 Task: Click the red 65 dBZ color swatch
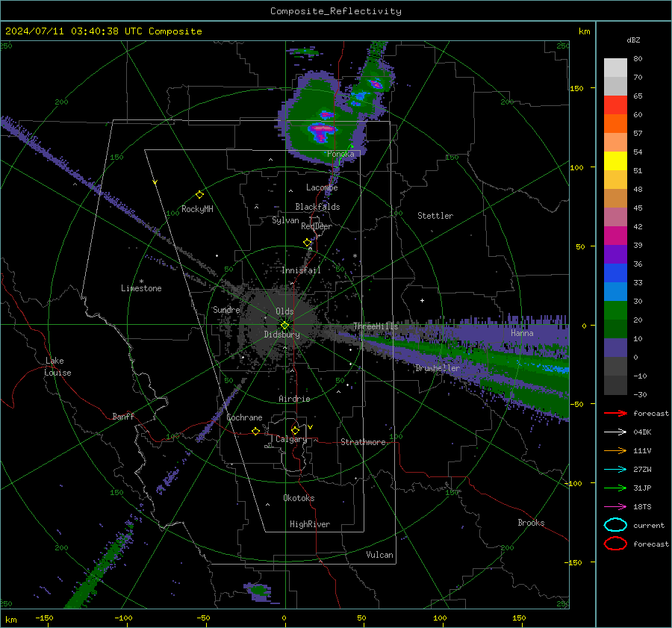pyautogui.click(x=615, y=105)
